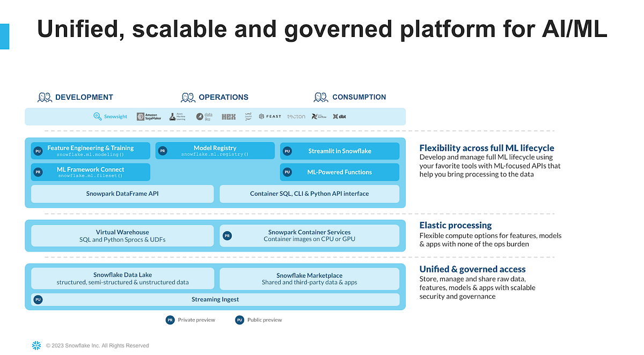
Task: Click the dbt logo
Action: pyautogui.click(x=340, y=116)
